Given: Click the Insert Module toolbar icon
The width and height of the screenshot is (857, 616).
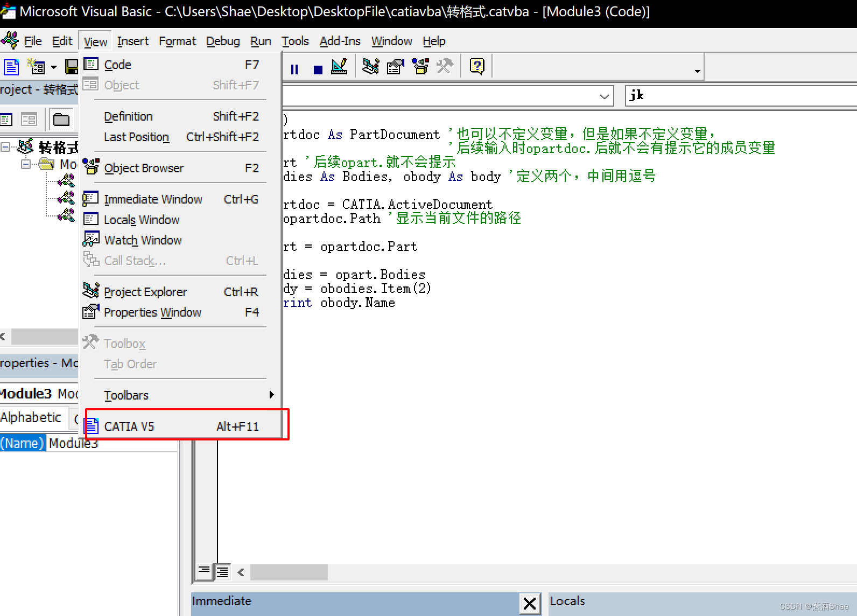Looking at the screenshot, I should 36,67.
